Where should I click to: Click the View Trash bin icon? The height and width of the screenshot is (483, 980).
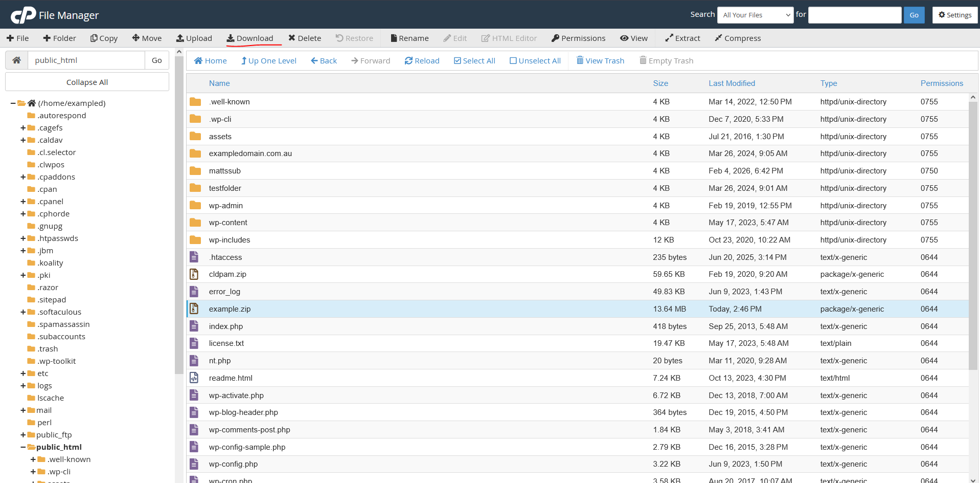[580, 60]
